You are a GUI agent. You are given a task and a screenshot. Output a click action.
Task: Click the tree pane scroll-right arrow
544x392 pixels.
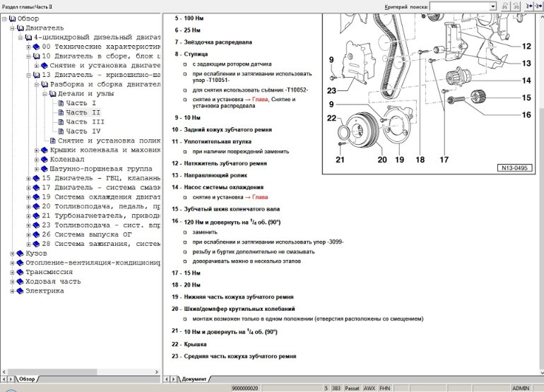(x=157, y=372)
